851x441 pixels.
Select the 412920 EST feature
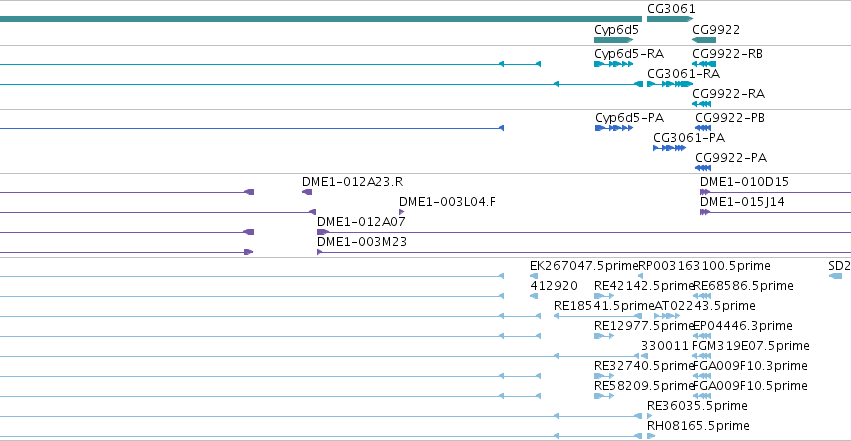click(x=534, y=296)
